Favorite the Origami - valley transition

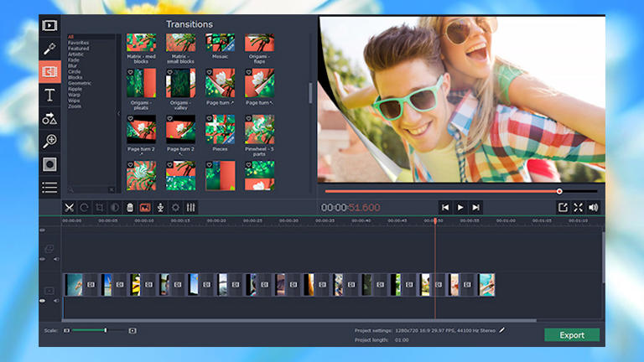tap(169, 72)
